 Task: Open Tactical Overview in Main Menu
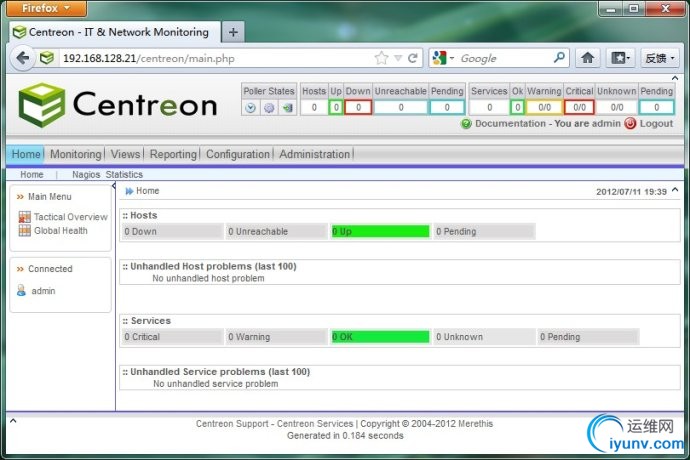(x=71, y=217)
